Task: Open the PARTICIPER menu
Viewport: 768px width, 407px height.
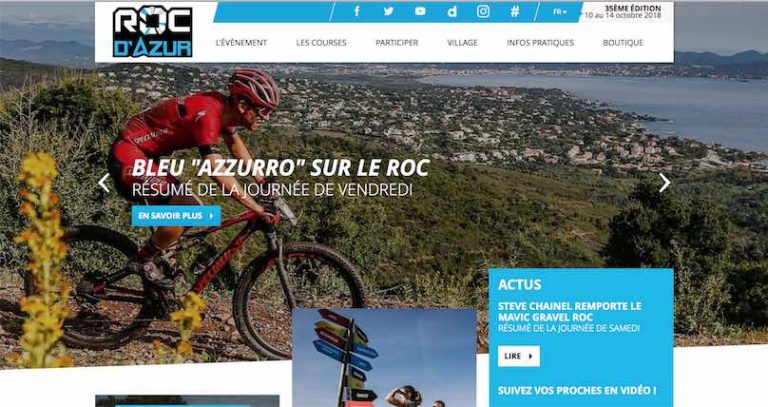Action: [397, 43]
